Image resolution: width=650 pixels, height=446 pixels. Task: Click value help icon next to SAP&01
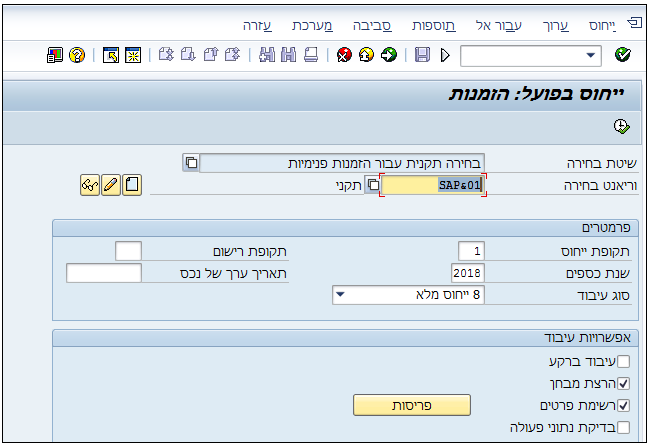373,185
